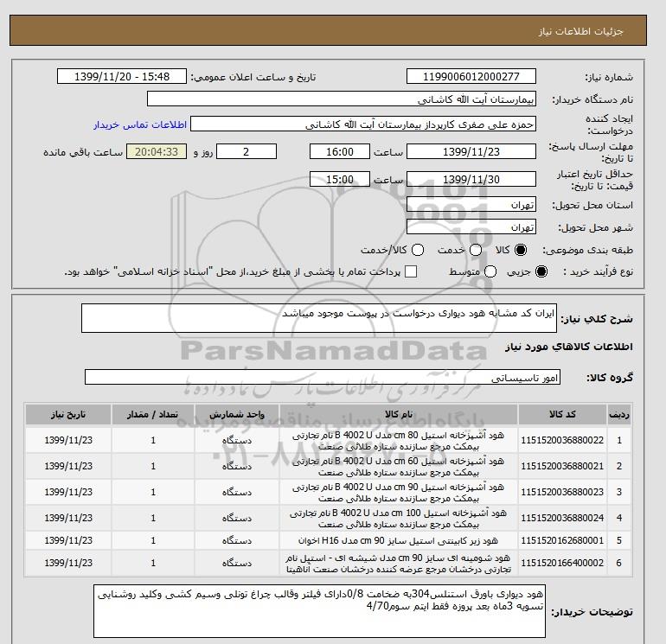The image size is (666, 644).
Task: Select the کالا radio button
Action: (521, 250)
